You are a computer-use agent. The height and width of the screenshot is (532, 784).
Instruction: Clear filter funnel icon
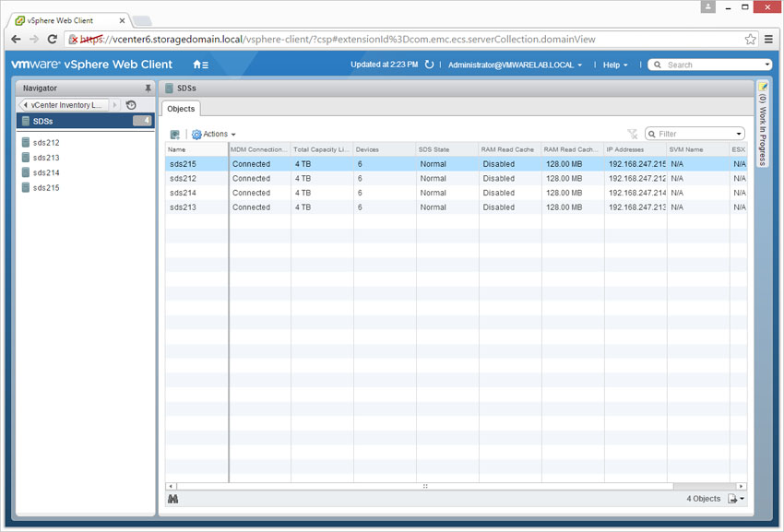[633, 134]
